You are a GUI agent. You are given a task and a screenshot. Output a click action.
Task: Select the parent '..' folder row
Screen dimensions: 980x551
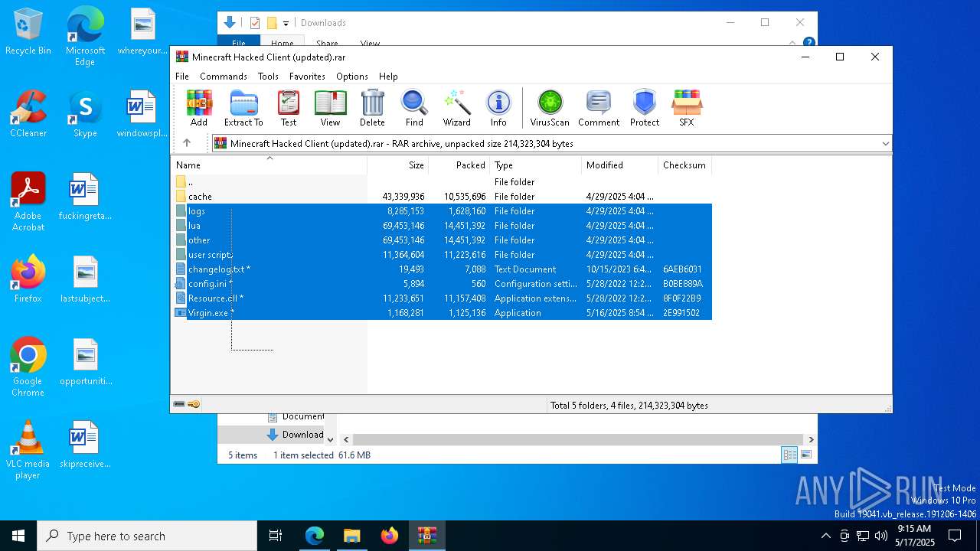pyautogui.click(x=443, y=182)
